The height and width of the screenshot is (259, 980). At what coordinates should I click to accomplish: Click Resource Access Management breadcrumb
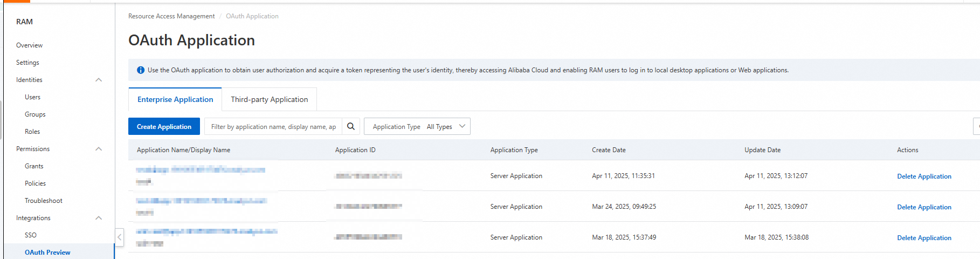[171, 16]
